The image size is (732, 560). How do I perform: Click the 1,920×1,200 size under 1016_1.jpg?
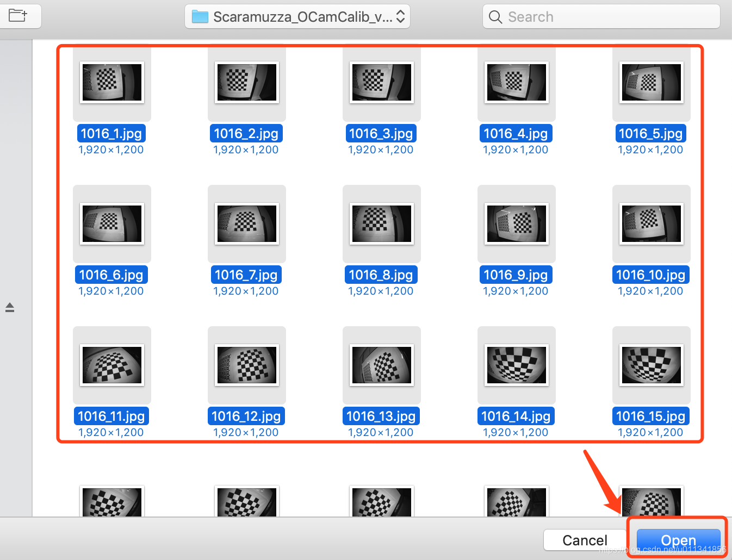click(x=111, y=150)
